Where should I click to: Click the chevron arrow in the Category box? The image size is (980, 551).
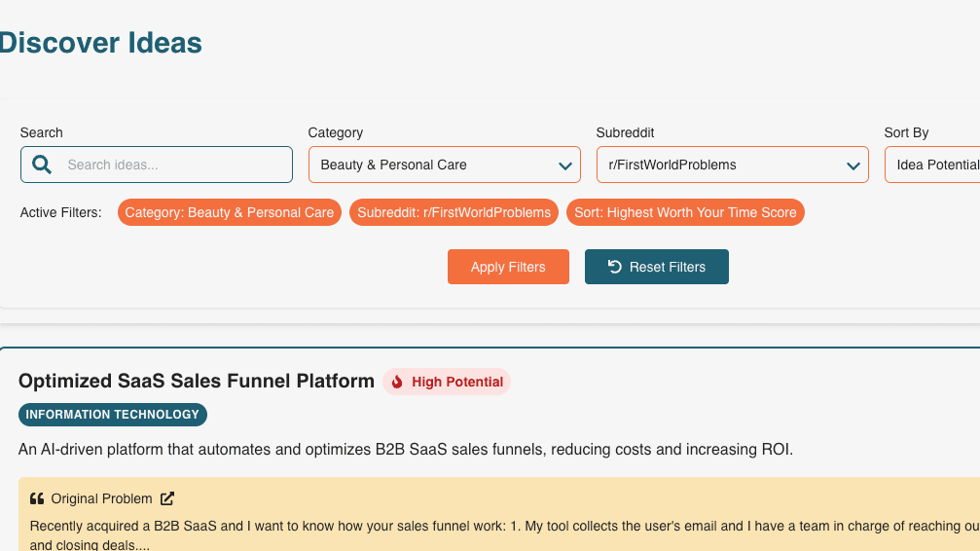[x=564, y=165]
